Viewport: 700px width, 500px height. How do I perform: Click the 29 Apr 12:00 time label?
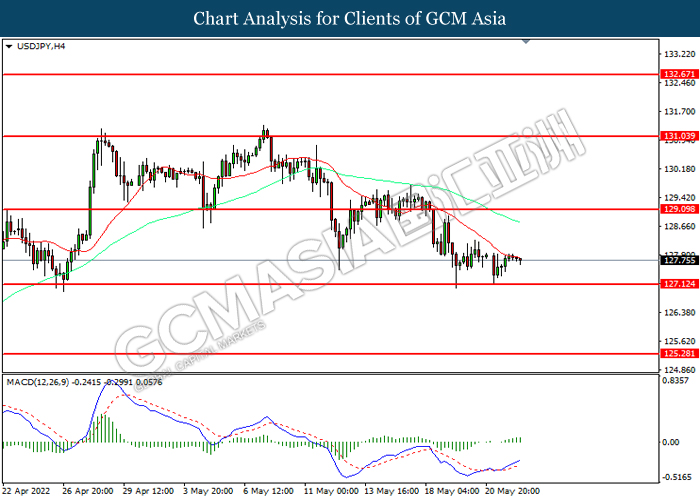[x=148, y=491]
